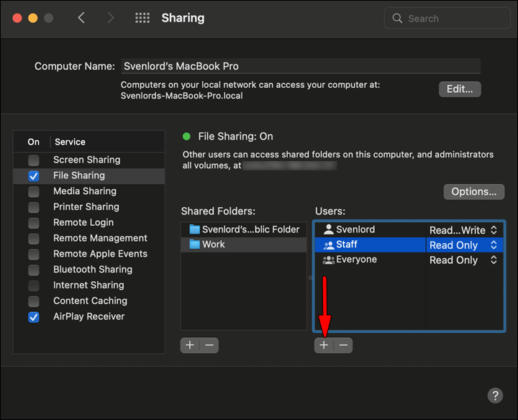Open the help question mark button
The height and width of the screenshot is (420, 518).
point(495,396)
